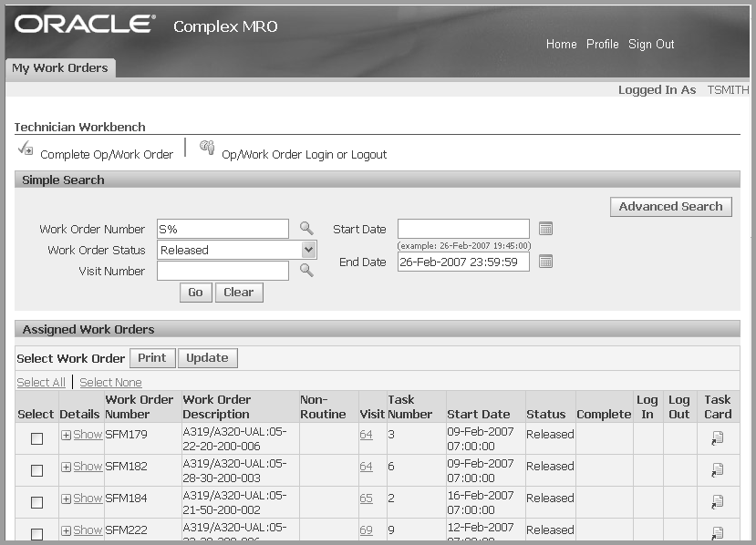Click the Select None link
The height and width of the screenshot is (545, 756).
click(110, 382)
